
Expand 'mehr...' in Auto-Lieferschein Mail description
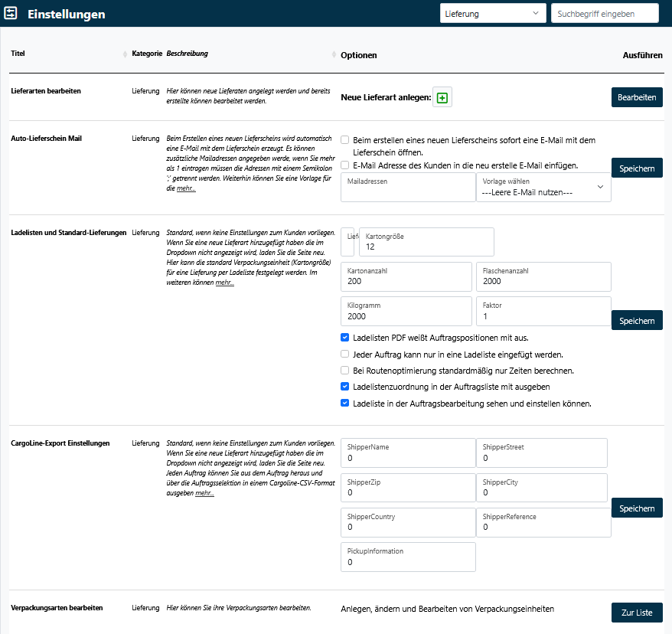click(x=186, y=188)
